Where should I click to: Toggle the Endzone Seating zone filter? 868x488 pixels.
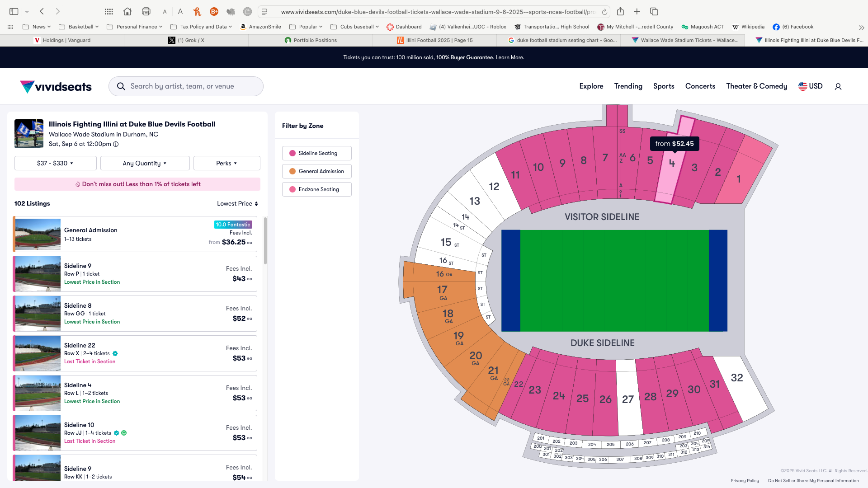click(x=317, y=189)
